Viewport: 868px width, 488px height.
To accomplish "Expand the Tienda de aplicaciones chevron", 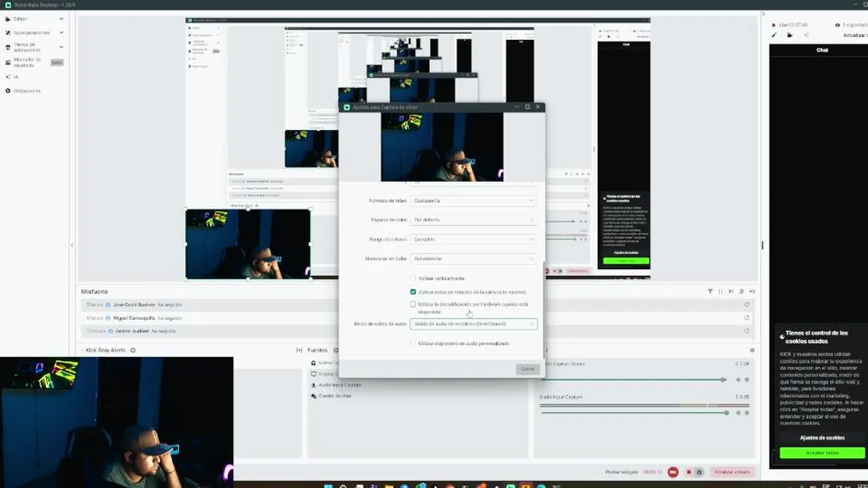I will click(x=62, y=47).
